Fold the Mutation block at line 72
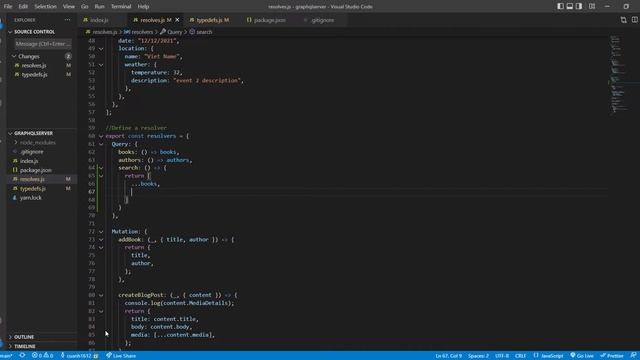640x360 pixels. coord(101,231)
